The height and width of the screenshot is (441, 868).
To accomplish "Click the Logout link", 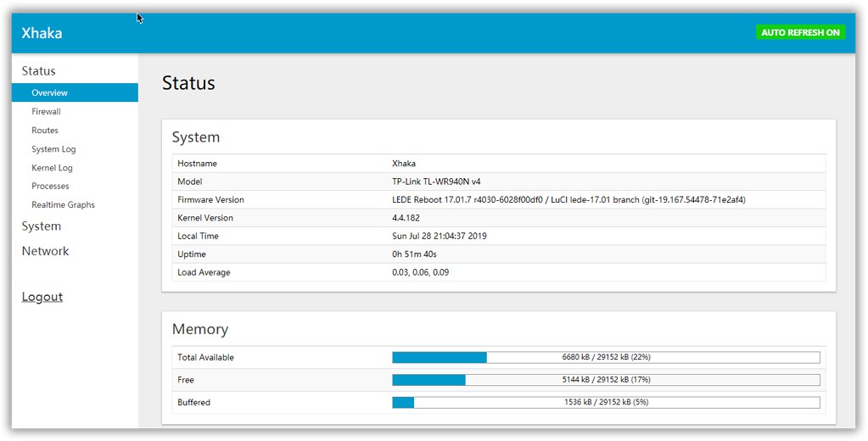I will click(42, 297).
